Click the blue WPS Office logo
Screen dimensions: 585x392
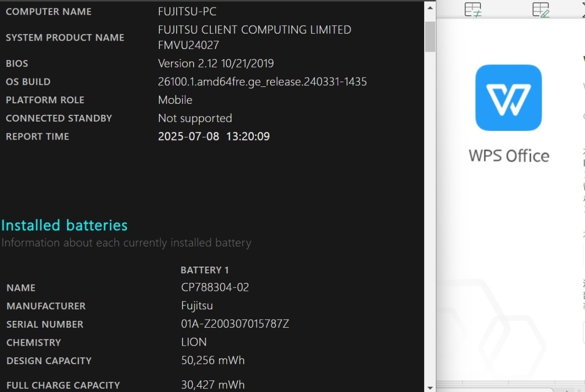tap(509, 97)
